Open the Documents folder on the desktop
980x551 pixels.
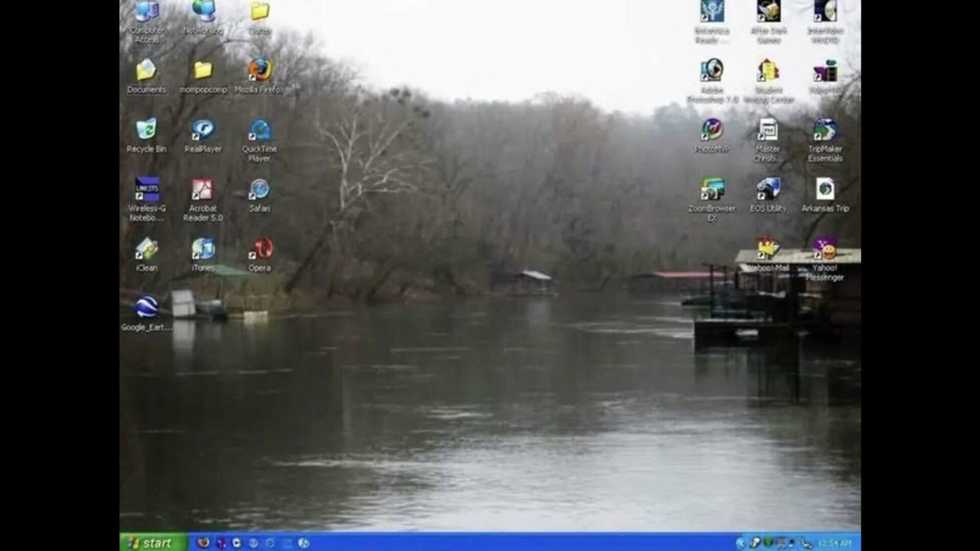[x=146, y=76]
